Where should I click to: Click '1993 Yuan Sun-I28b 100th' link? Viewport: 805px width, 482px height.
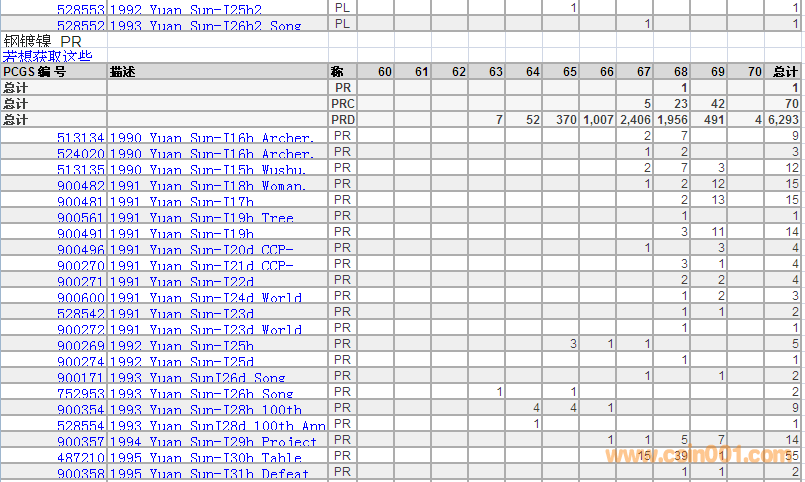pos(206,410)
